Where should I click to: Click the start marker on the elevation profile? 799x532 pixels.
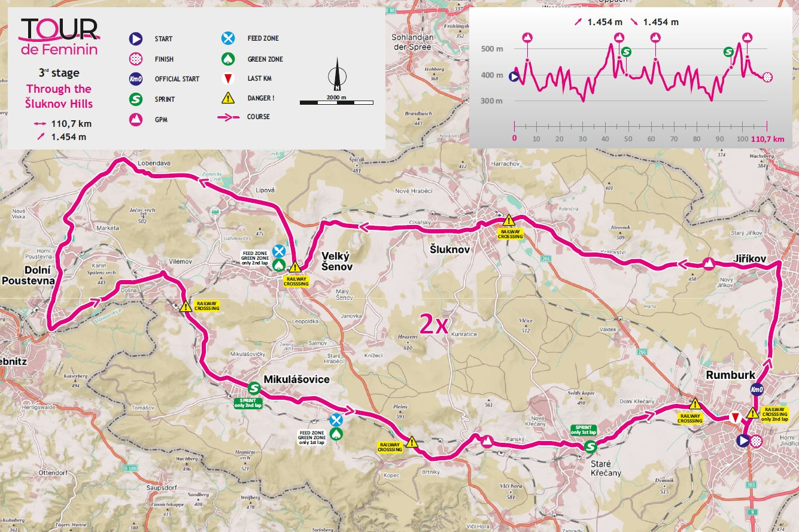coord(514,77)
